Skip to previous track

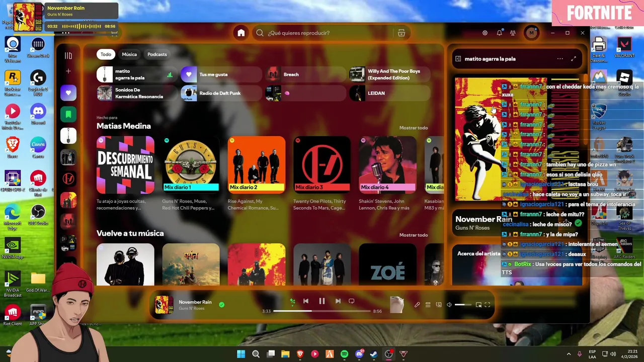pos(305,302)
